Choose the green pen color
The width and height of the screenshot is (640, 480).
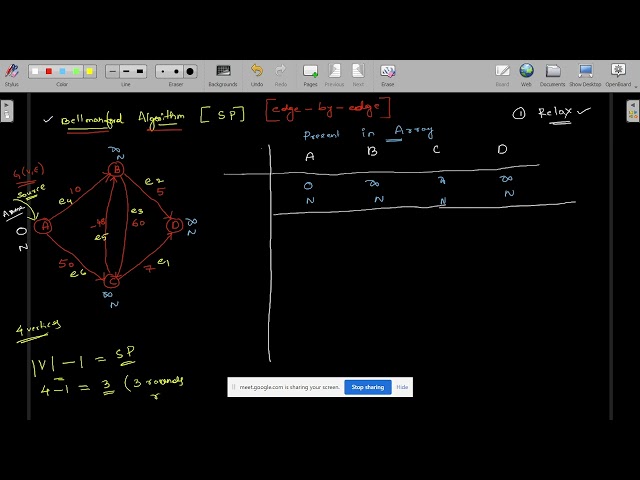click(76, 71)
